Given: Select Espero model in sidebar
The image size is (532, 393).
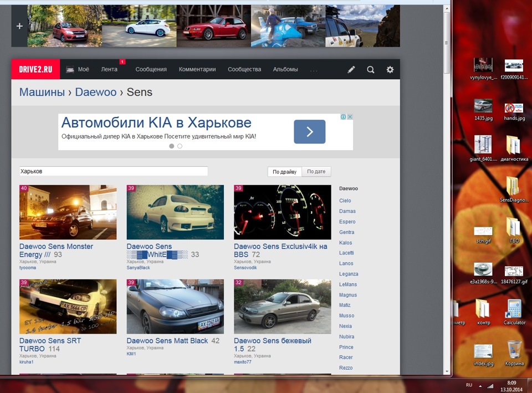Looking at the screenshot, I should 347,222.
